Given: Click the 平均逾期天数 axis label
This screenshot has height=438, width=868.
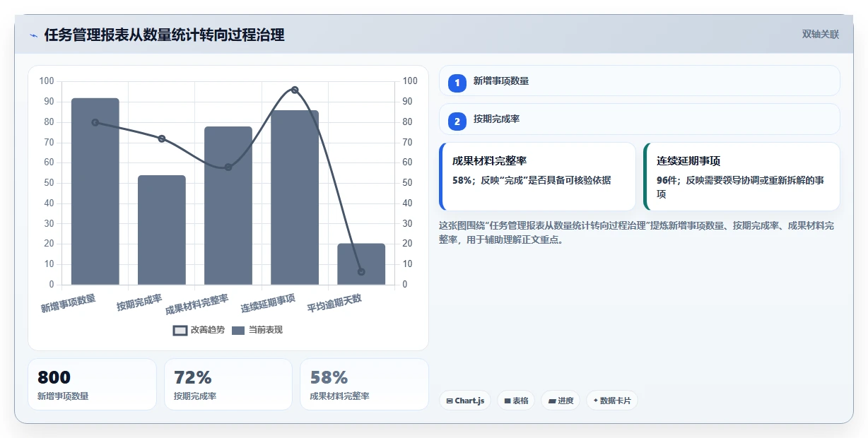Looking at the screenshot, I should (x=334, y=304).
